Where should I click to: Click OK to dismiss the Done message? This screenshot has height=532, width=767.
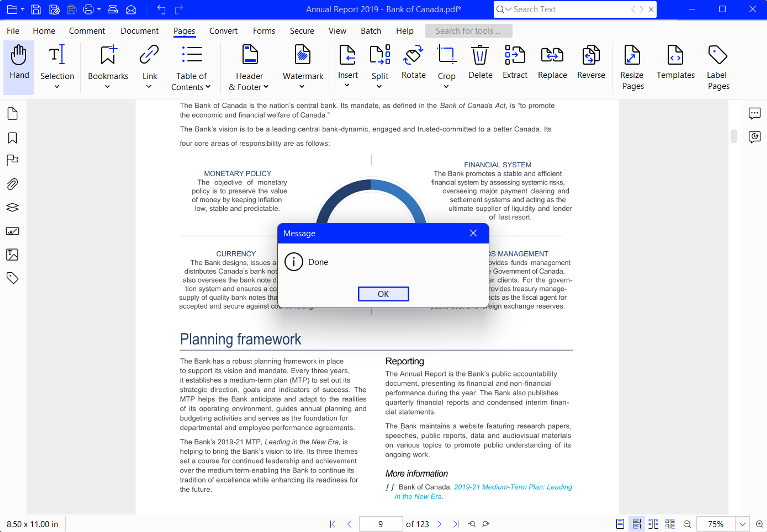383,294
